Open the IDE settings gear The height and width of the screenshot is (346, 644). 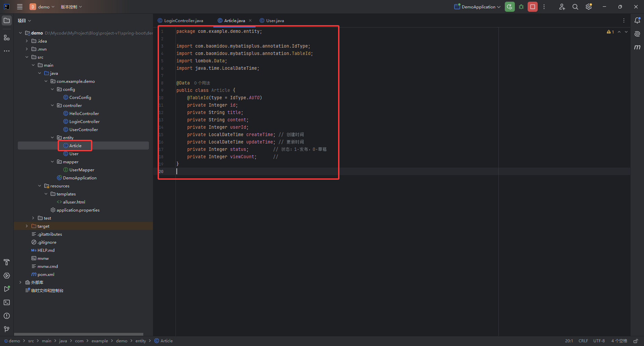(589, 7)
